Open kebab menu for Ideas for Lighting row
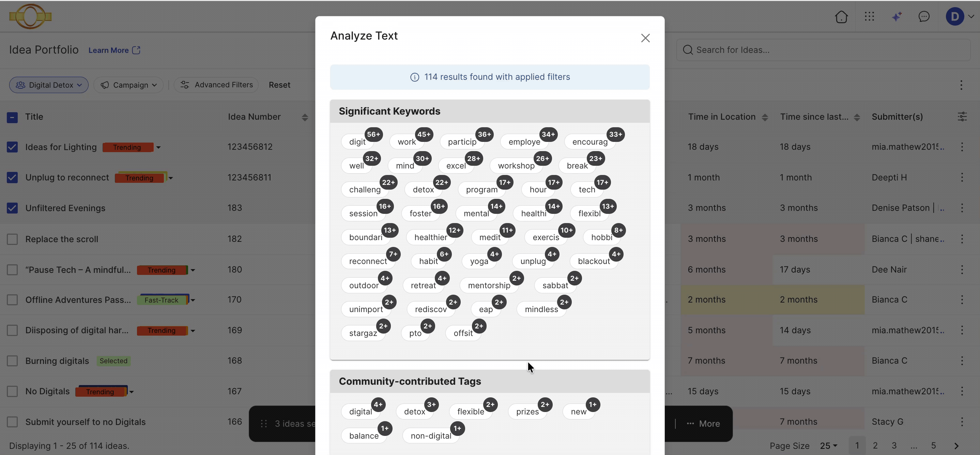The width and height of the screenshot is (980, 455). click(x=962, y=147)
